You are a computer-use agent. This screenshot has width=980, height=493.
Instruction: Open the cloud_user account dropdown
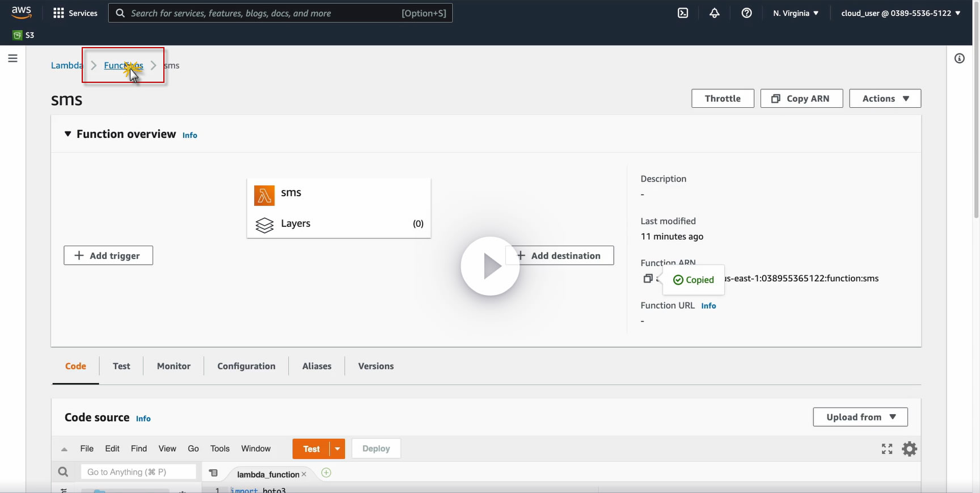coord(901,13)
